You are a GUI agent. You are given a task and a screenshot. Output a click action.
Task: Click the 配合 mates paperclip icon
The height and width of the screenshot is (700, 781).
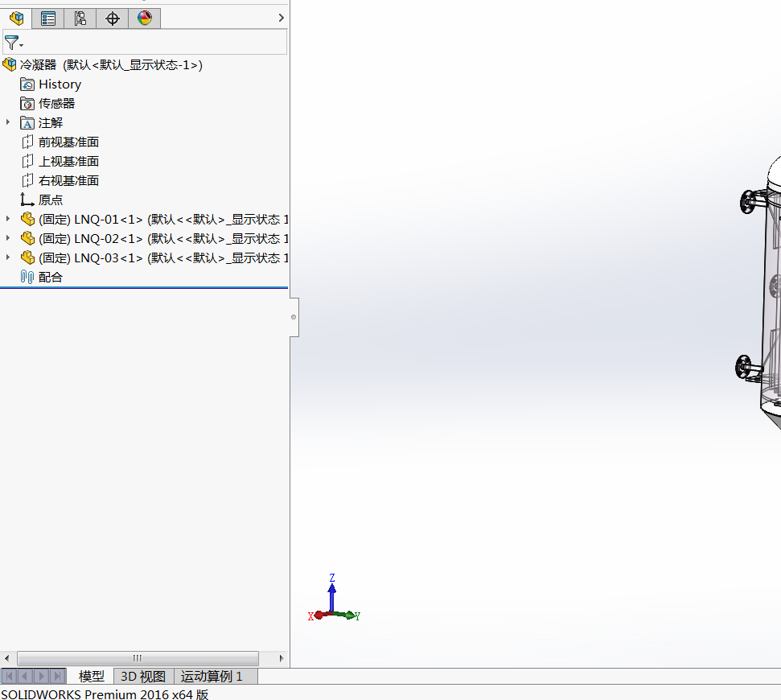27,277
